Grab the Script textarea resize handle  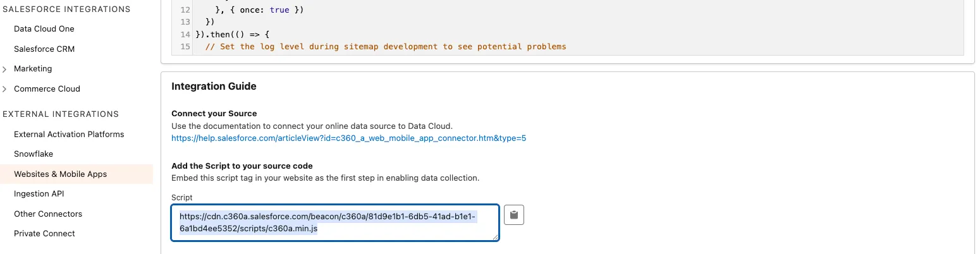click(496, 237)
